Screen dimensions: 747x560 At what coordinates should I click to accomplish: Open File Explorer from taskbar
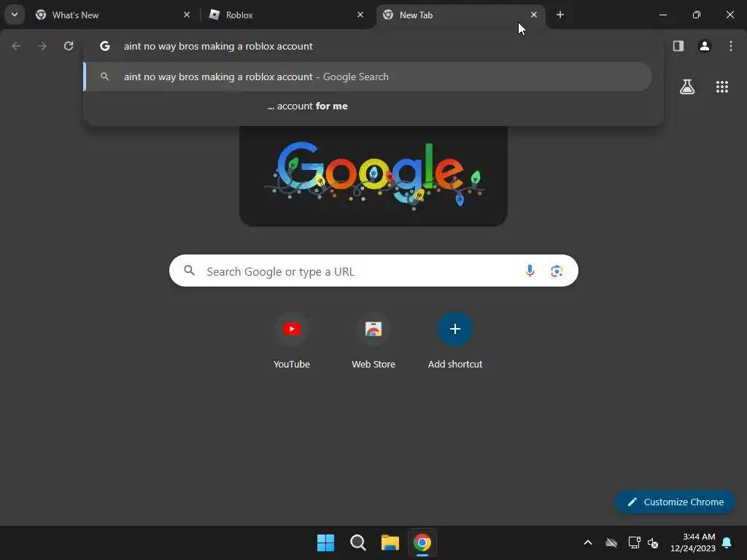390,542
